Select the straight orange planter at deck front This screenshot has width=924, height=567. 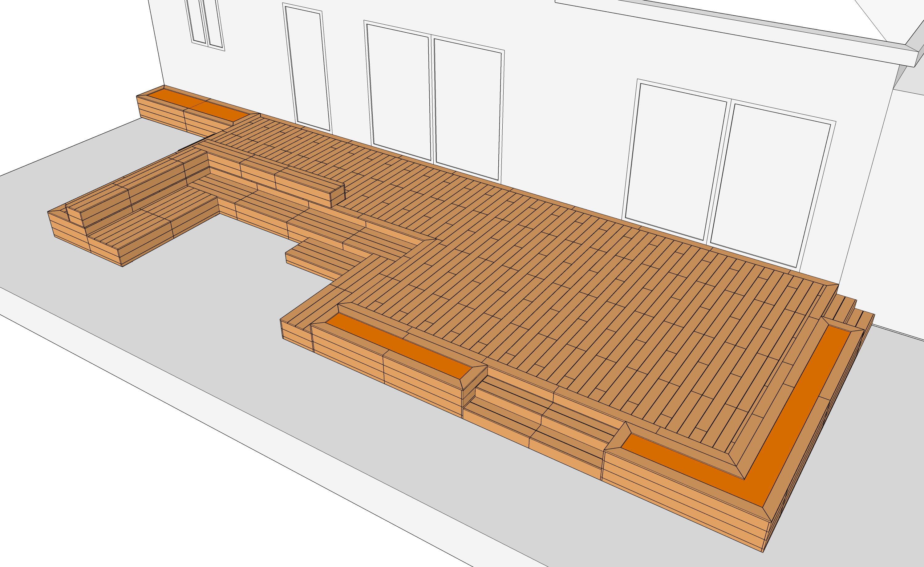pyautogui.click(x=398, y=346)
